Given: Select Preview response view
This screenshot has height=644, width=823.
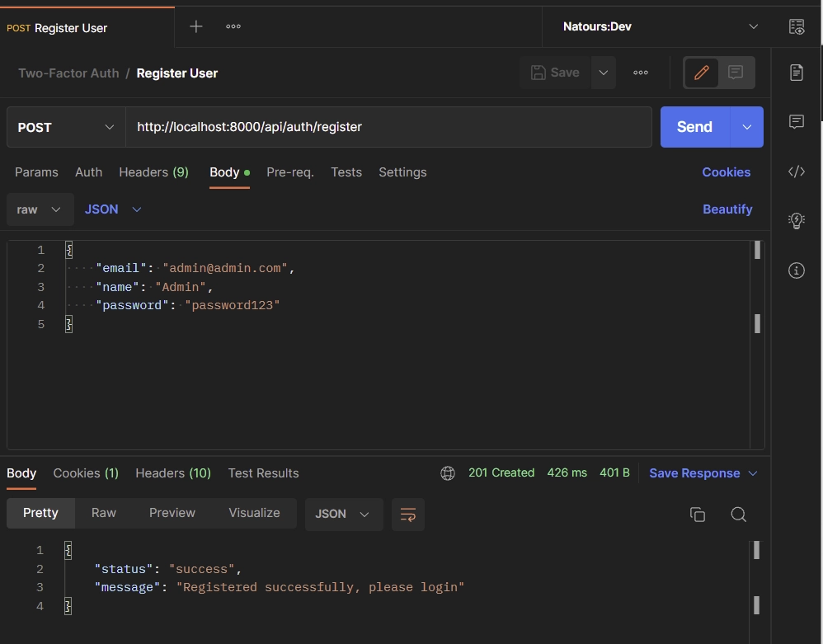Looking at the screenshot, I should click(x=172, y=513).
